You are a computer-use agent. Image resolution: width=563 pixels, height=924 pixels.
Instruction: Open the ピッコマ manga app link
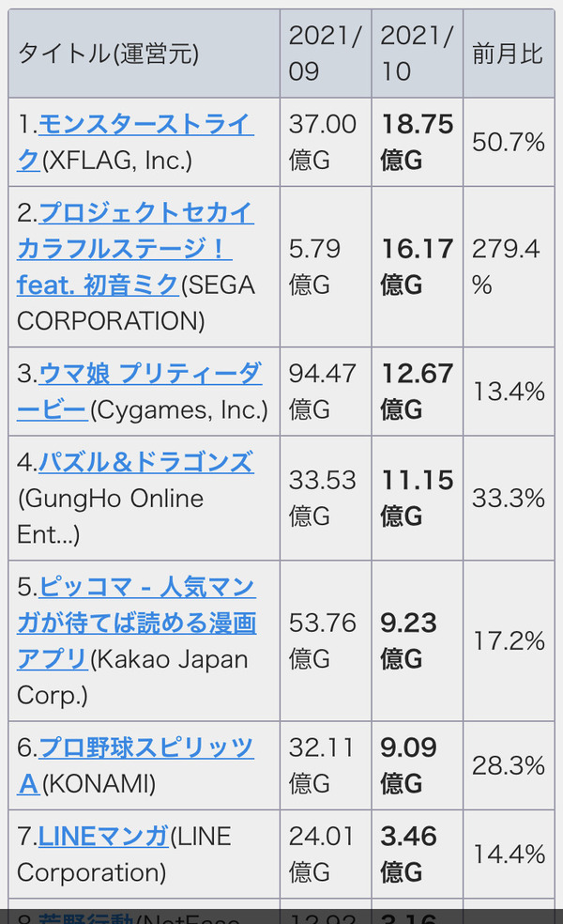(137, 623)
